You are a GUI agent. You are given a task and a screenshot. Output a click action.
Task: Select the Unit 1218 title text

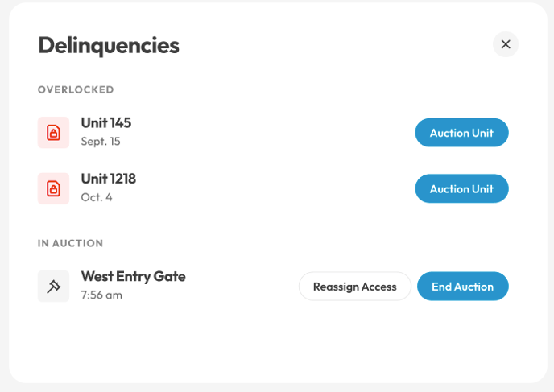109,179
